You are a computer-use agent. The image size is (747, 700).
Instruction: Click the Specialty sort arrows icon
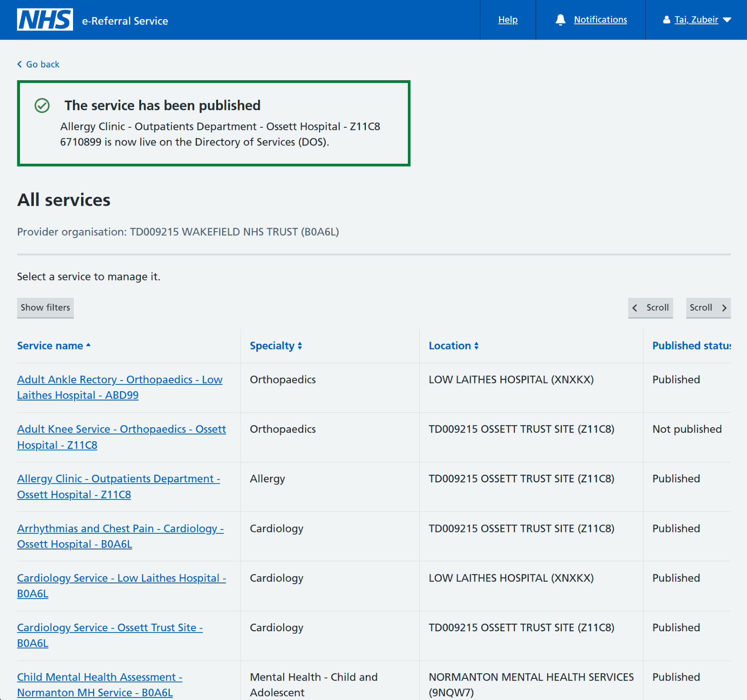300,346
